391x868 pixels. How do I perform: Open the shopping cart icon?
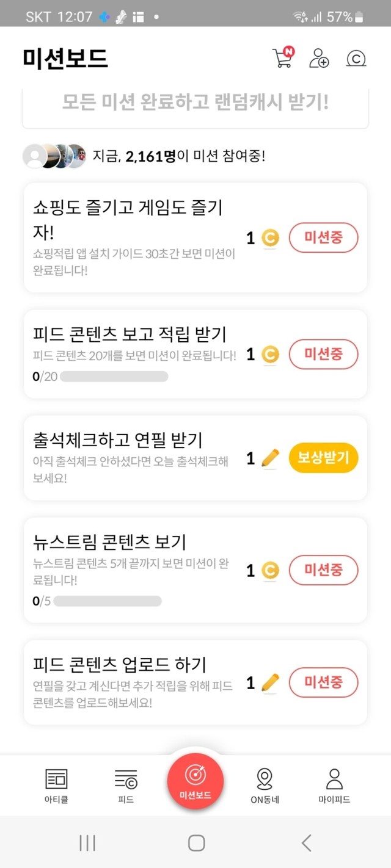pos(282,58)
